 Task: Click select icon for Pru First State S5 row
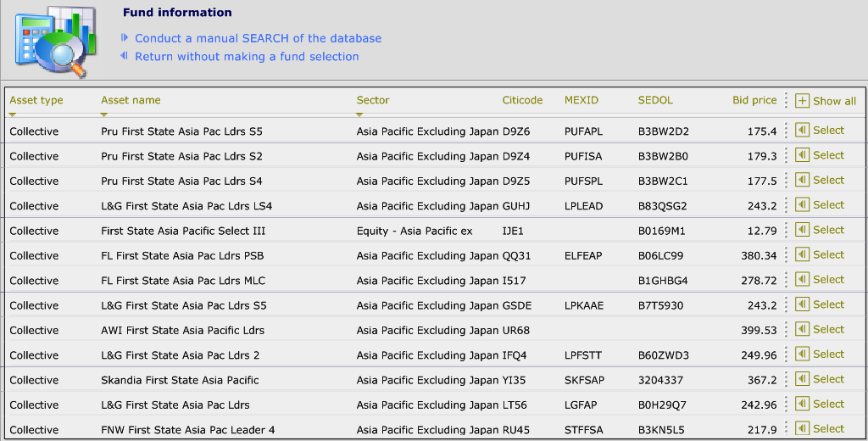[x=802, y=131]
